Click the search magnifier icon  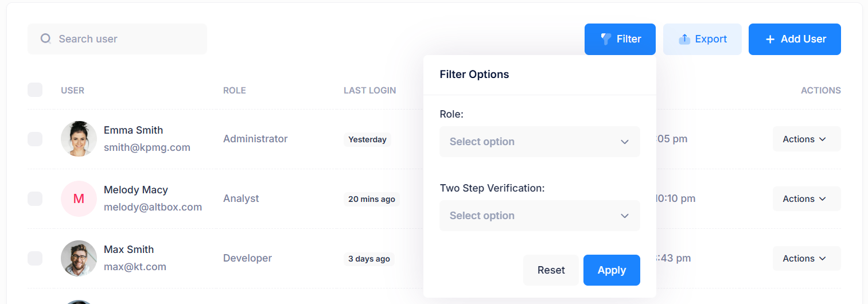[x=46, y=39]
